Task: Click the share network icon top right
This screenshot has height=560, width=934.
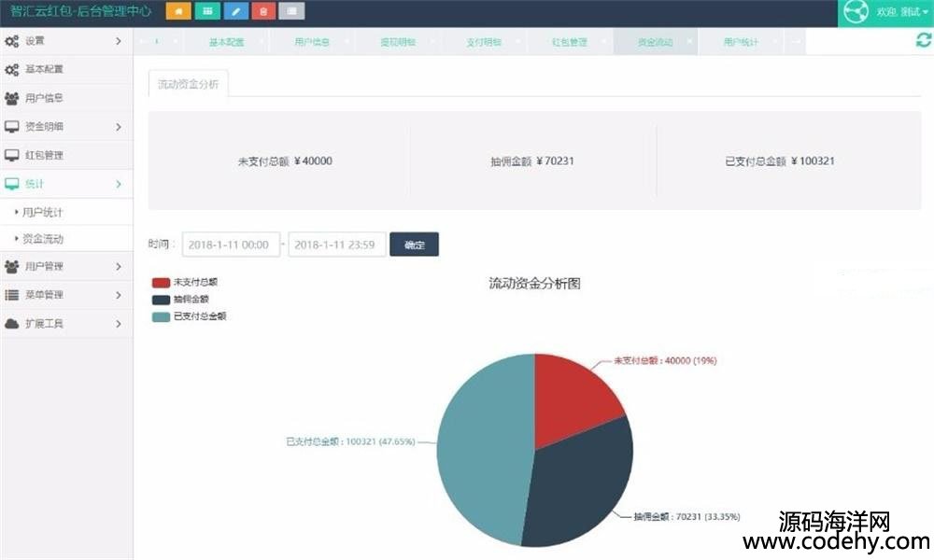Action: click(856, 12)
